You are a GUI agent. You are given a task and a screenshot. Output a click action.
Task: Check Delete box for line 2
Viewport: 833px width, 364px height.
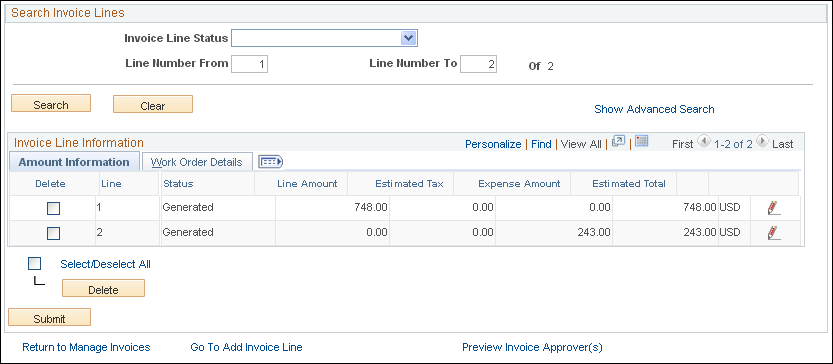click(54, 233)
